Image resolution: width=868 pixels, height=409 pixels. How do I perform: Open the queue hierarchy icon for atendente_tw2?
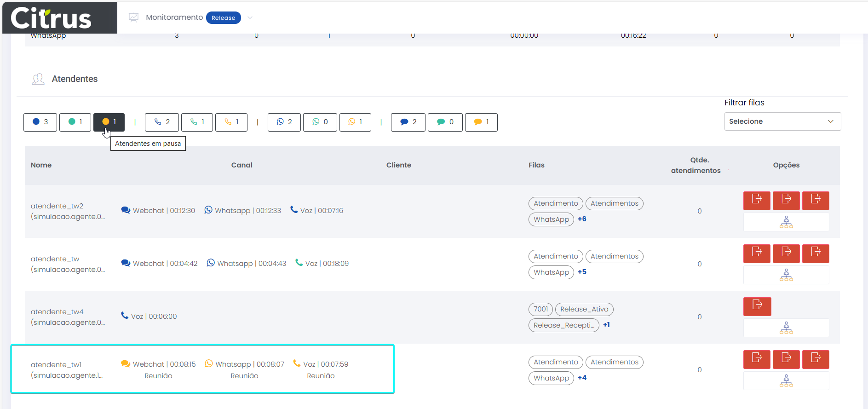pyautogui.click(x=786, y=222)
